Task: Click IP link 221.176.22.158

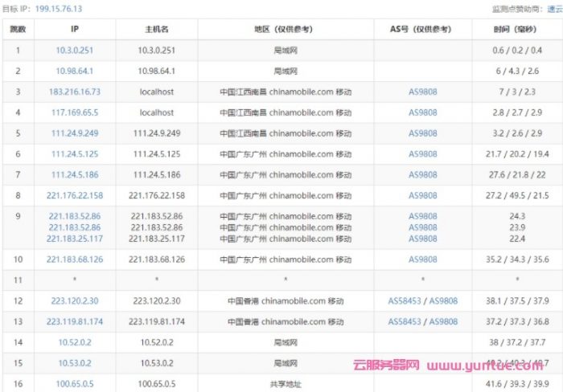Action: point(75,195)
